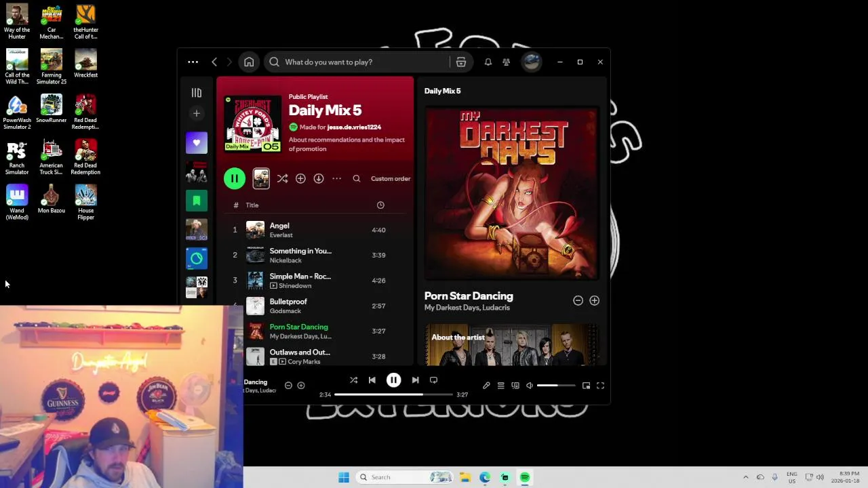This screenshot has width=868, height=488.
Task: Open the Nickelback artist link
Action: click(x=285, y=260)
